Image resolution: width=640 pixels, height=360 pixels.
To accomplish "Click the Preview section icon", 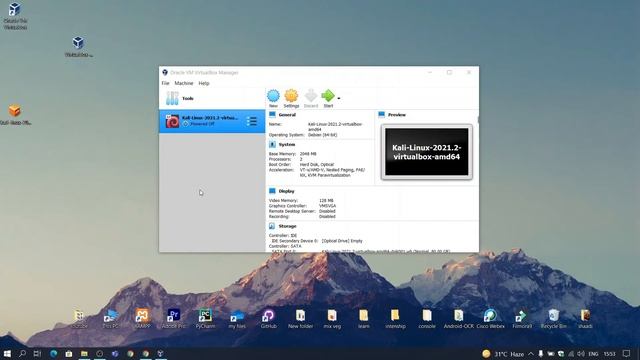I will pos(382,115).
